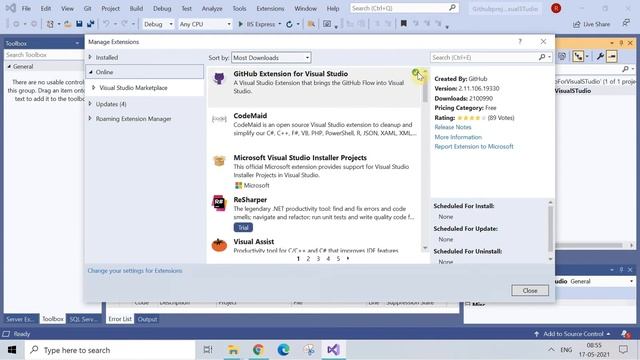This screenshot has height=360, width=640.
Task: Open Chrome from the taskbar
Action: pyautogui.click(x=258, y=349)
